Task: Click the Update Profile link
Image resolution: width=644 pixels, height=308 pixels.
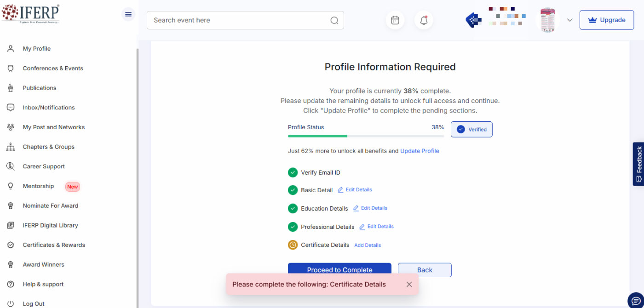Action: (x=420, y=151)
